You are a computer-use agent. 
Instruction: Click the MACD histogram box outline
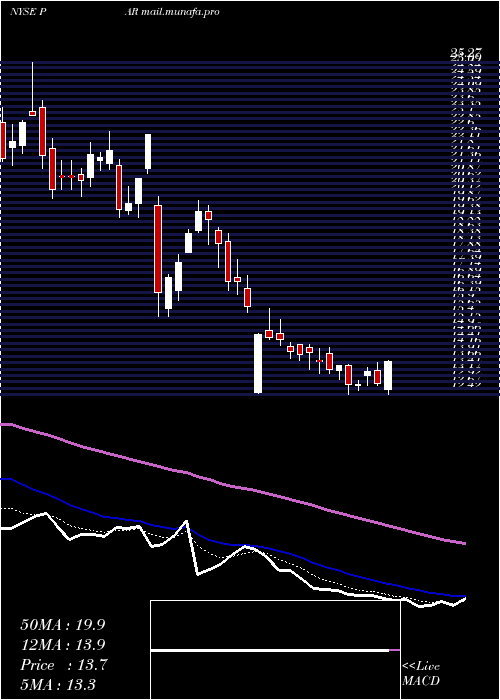click(275, 650)
